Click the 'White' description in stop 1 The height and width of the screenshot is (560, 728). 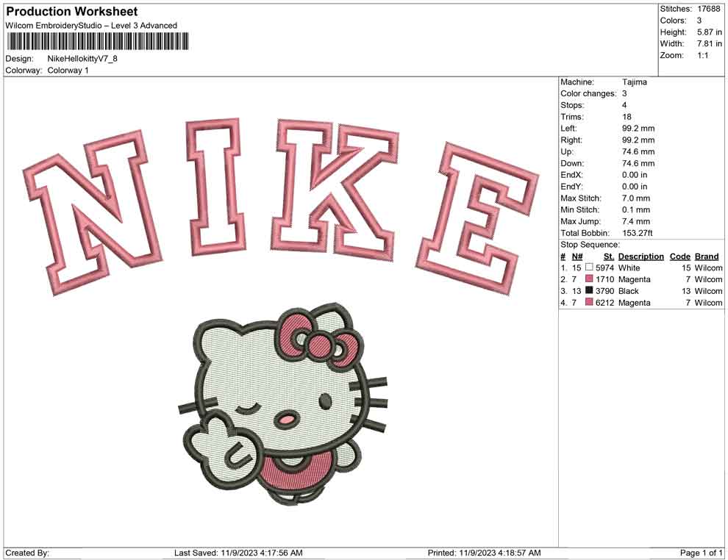pos(629,268)
